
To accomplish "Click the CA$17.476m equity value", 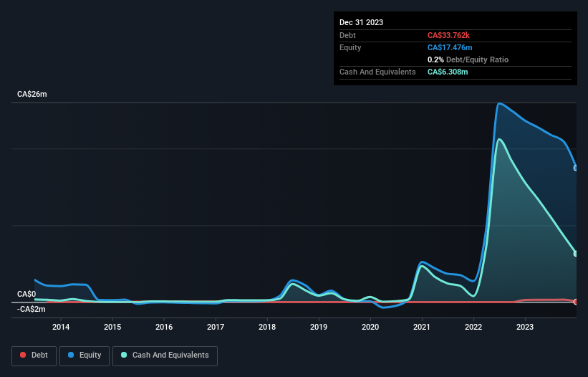I will (450, 47).
